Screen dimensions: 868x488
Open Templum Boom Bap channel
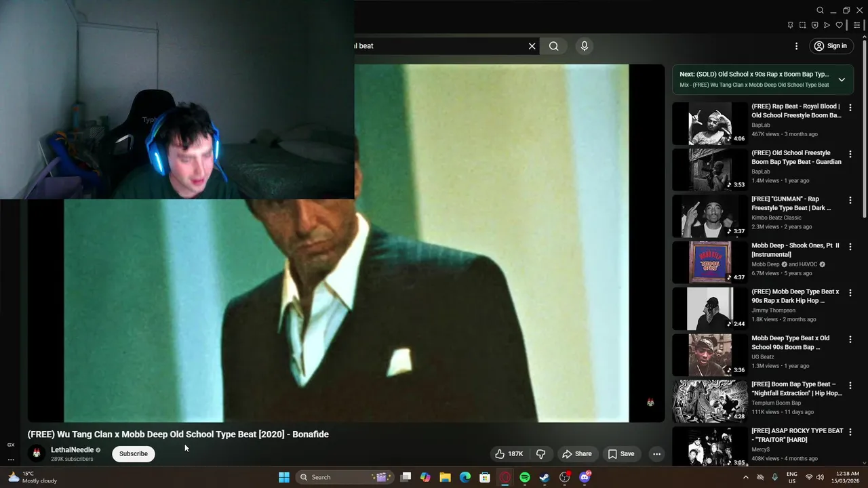776,403
